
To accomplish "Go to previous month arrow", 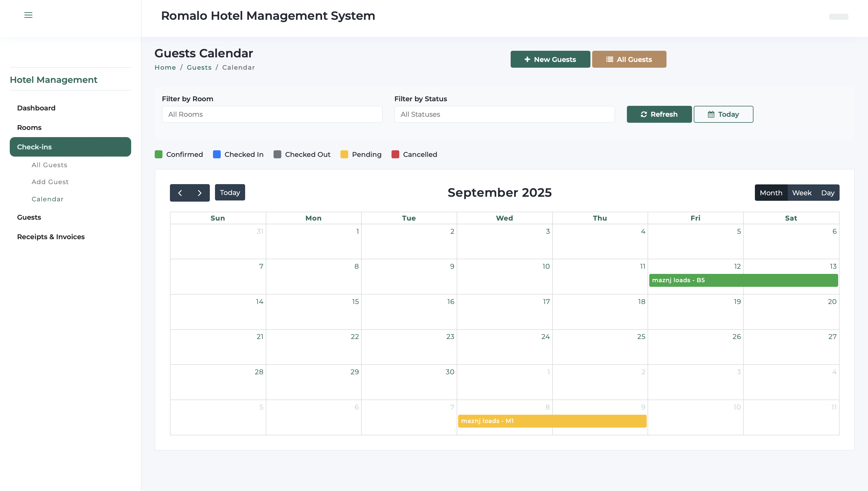I will (180, 193).
